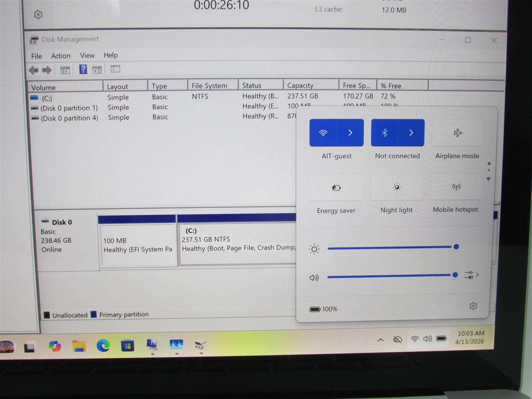Open sound output selector next to volume
The width and height of the screenshot is (532, 399).
pos(471,275)
